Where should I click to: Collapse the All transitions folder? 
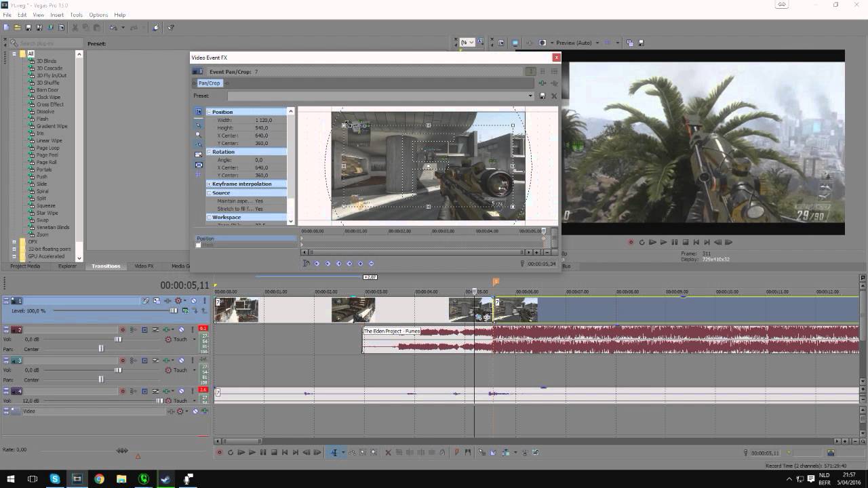pos(14,54)
